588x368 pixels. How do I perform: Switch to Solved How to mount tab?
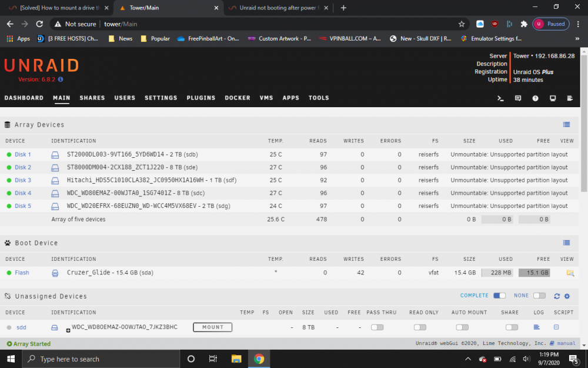pyautogui.click(x=59, y=8)
